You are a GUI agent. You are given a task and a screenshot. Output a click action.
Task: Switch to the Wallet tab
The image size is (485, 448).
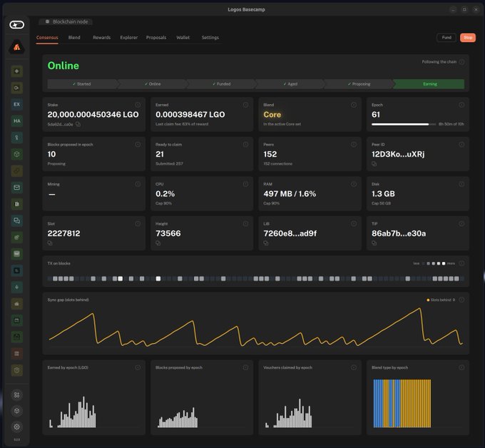[183, 37]
